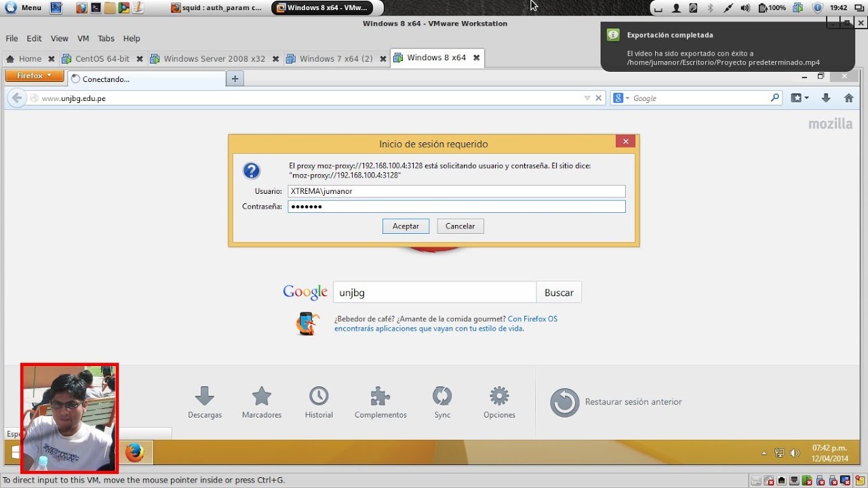Open Con Firefox OS link
This screenshot has height=488, width=868.
pos(532,319)
